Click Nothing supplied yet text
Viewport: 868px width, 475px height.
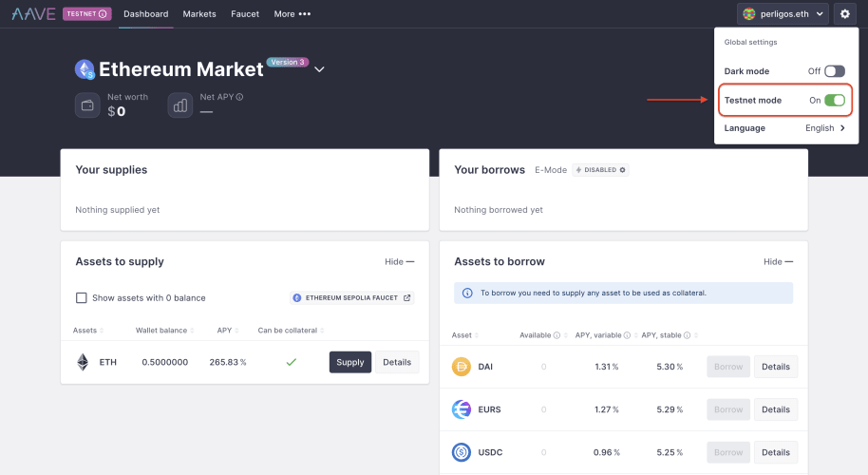[118, 210]
